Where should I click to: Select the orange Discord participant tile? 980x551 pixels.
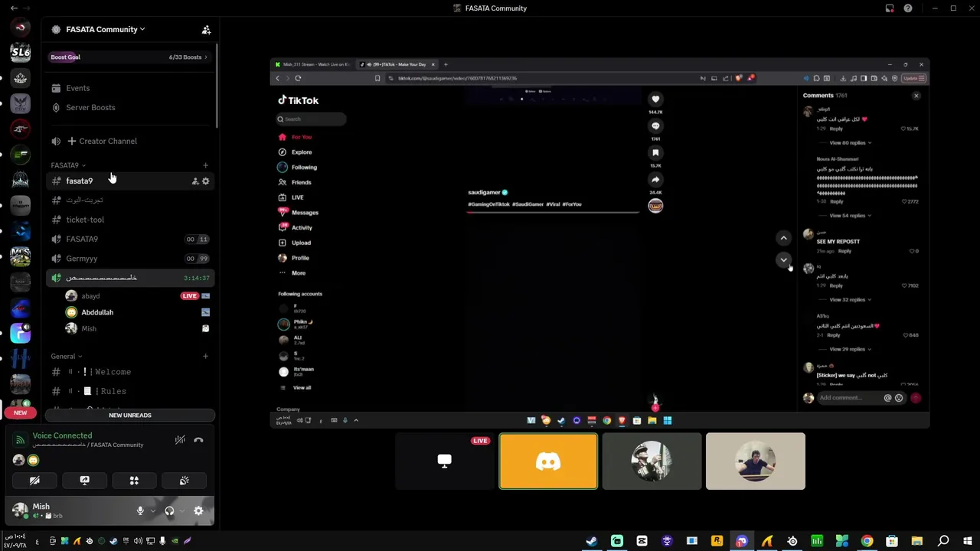pyautogui.click(x=548, y=461)
